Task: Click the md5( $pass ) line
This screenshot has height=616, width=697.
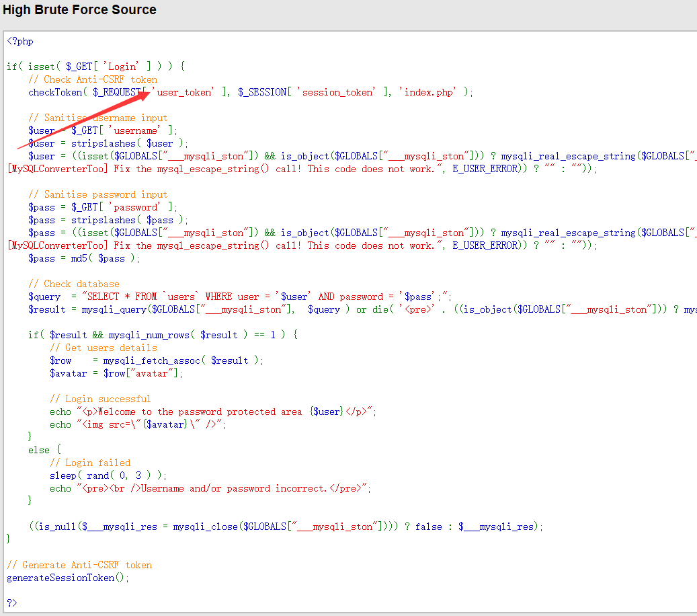Action: (84, 258)
